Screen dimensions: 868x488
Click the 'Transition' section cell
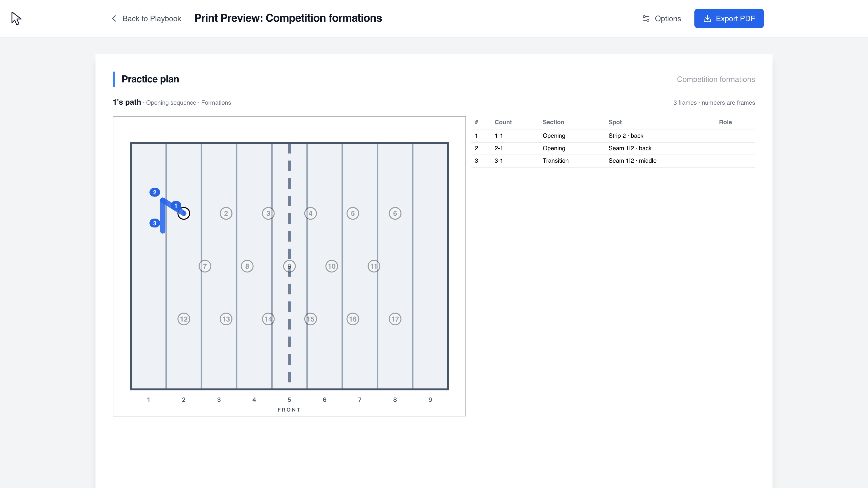[555, 161]
